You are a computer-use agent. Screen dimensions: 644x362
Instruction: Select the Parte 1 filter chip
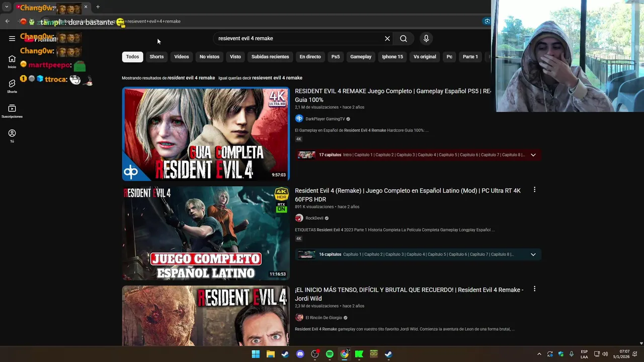[470, 57]
